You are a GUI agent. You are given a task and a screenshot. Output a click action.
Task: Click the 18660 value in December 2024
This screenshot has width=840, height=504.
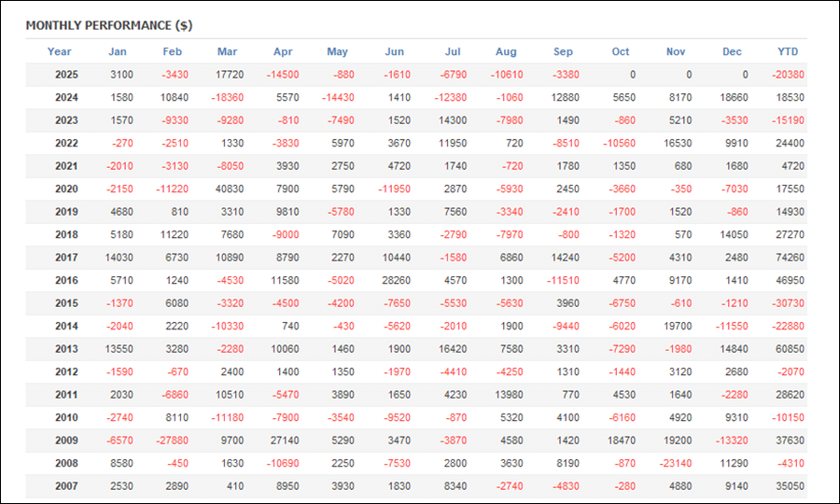coord(734,97)
